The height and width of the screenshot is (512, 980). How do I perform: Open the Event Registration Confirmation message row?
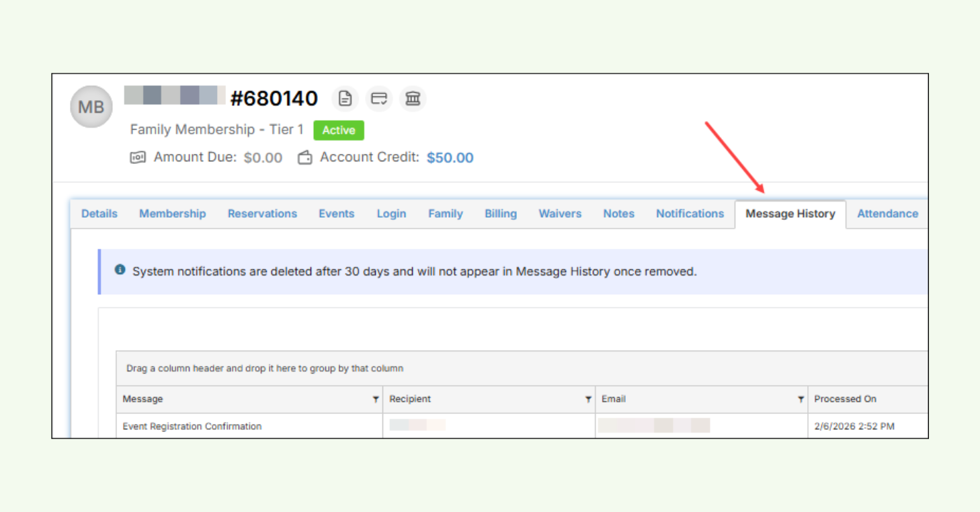193,426
